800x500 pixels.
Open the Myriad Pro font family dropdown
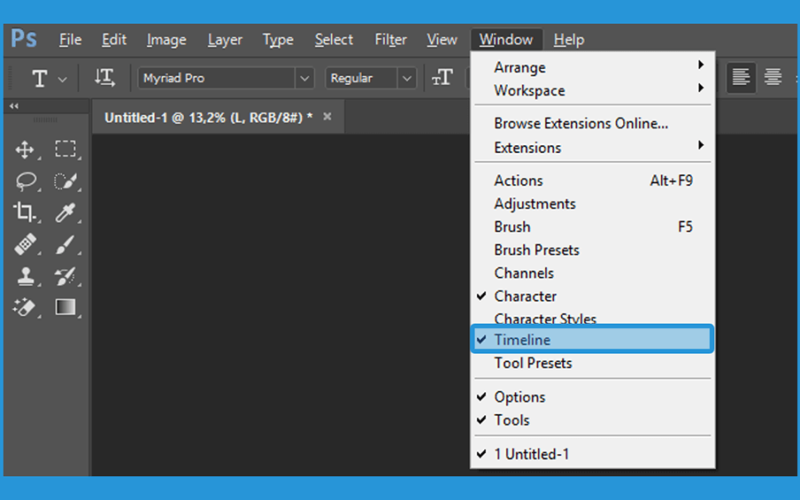pyautogui.click(x=304, y=79)
